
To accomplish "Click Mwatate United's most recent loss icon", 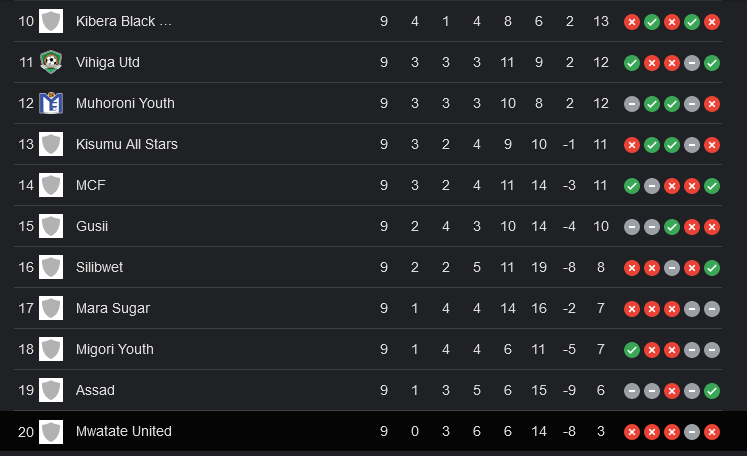I will (x=712, y=432).
